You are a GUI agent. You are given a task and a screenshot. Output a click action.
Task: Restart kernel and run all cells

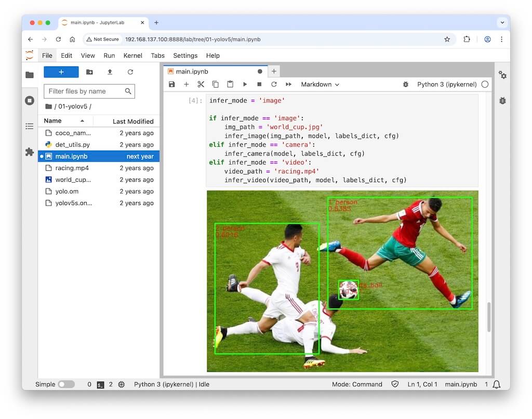288,84
